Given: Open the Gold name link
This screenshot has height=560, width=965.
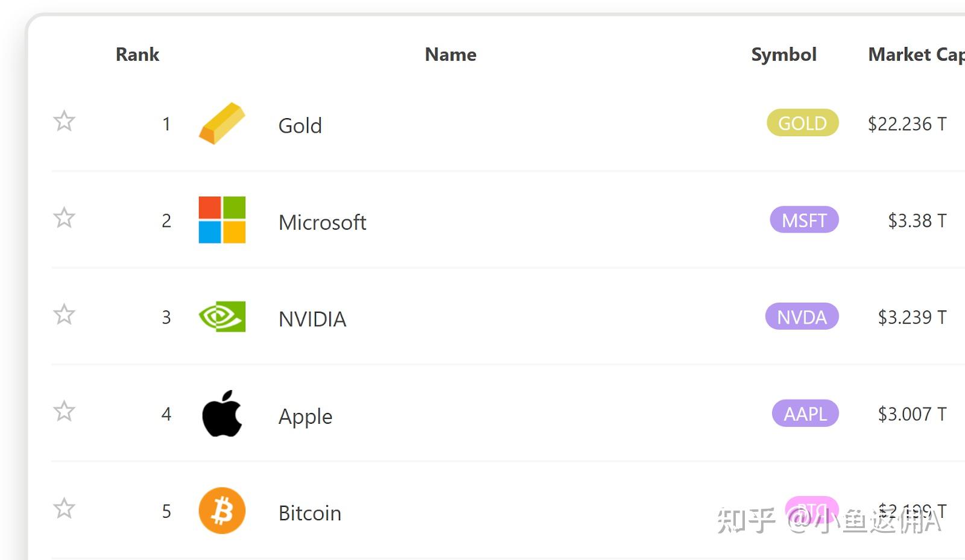Looking at the screenshot, I should [x=300, y=126].
